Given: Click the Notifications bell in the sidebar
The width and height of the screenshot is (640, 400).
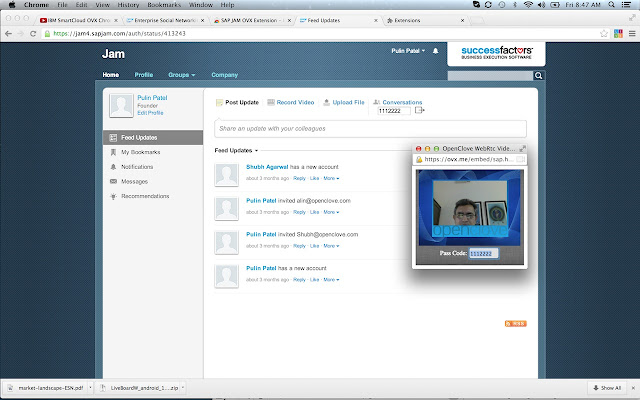Looking at the screenshot, I should pos(113,167).
